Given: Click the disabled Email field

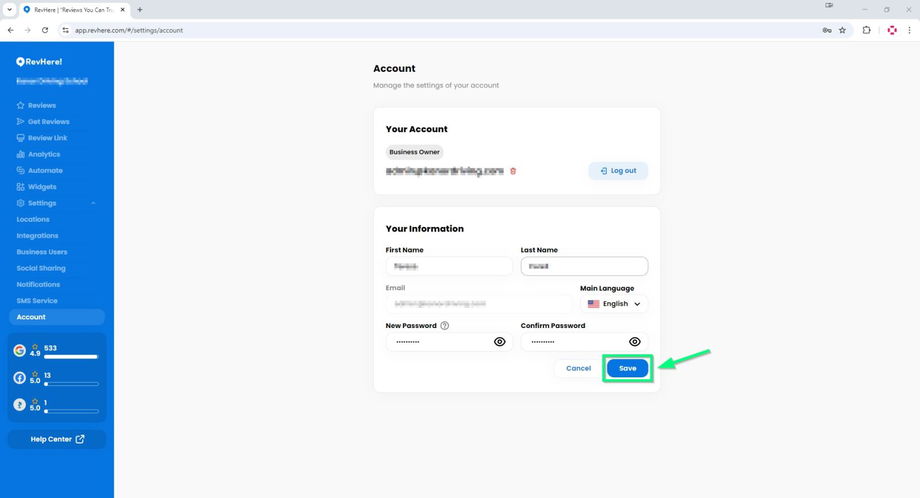Looking at the screenshot, I should click(x=479, y=304).
